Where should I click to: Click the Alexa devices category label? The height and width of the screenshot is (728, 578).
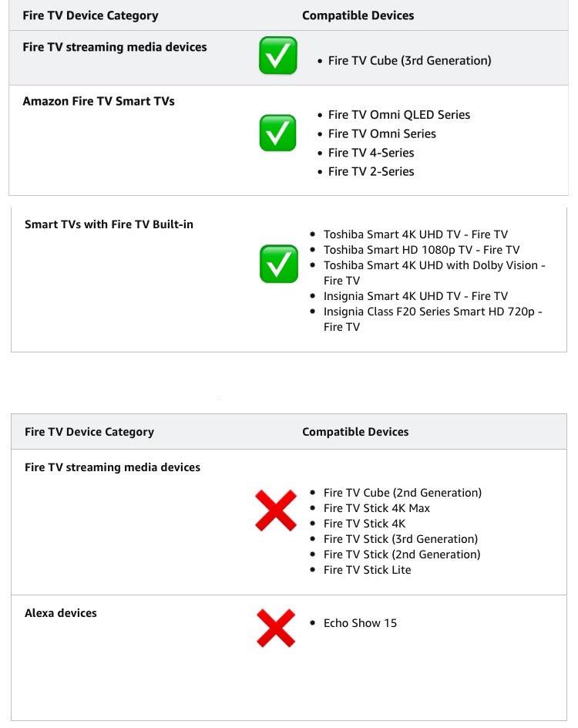pos(61,613)
